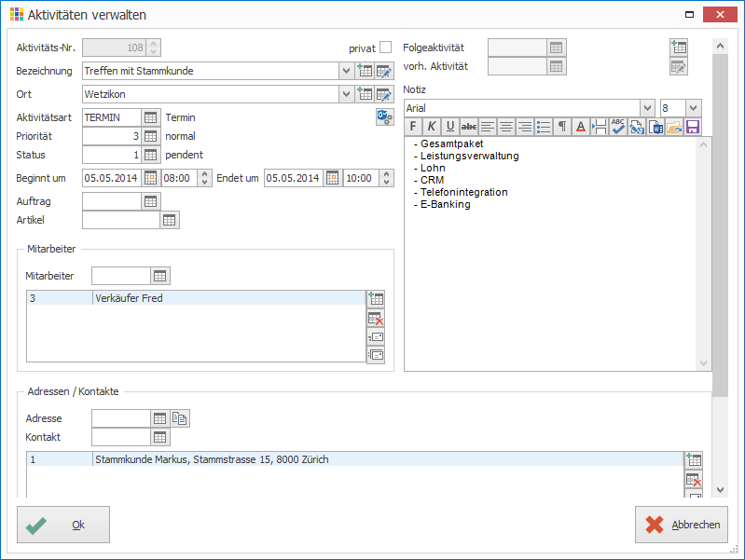Adjust the 10:00 end time spinner
Viewport: 745px width, 560px height.
387,178
